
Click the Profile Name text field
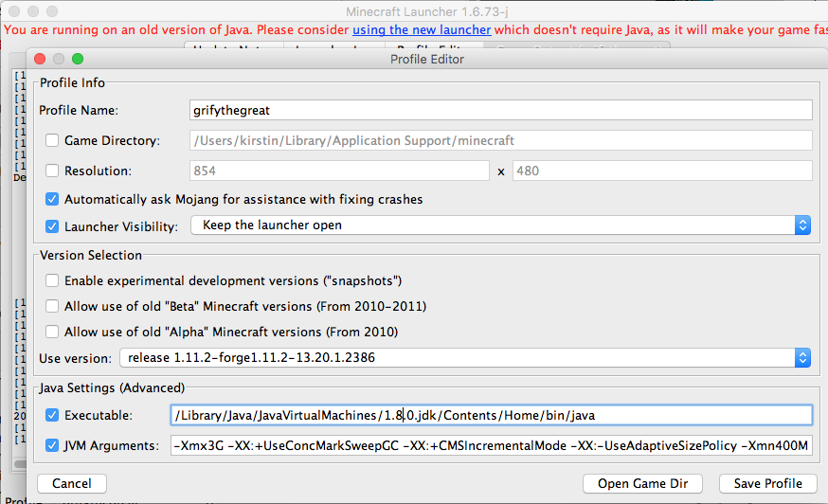click(x=501, y=111)
